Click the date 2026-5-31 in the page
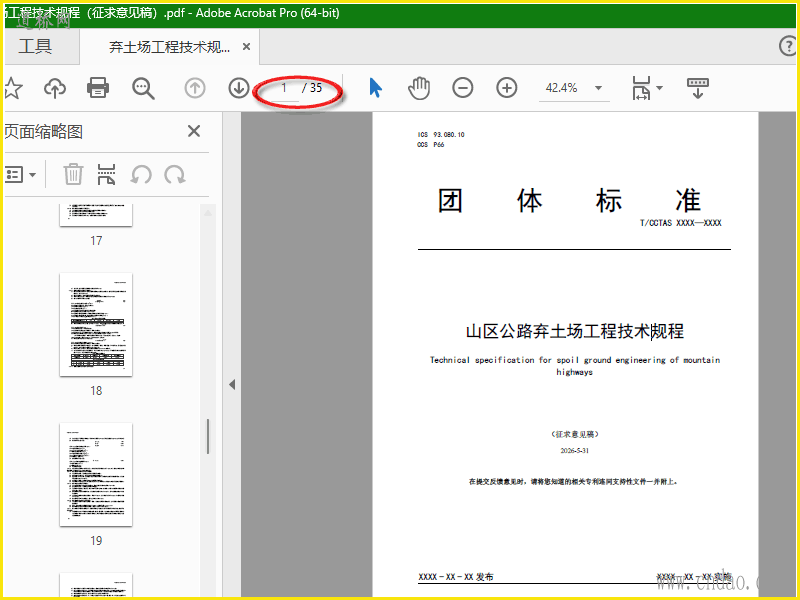 coord(574,451)
